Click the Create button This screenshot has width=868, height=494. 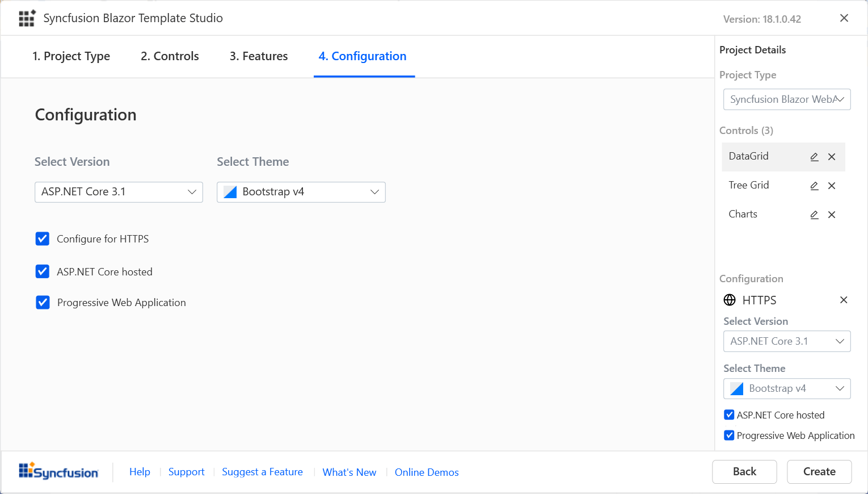tap(819, 471)
